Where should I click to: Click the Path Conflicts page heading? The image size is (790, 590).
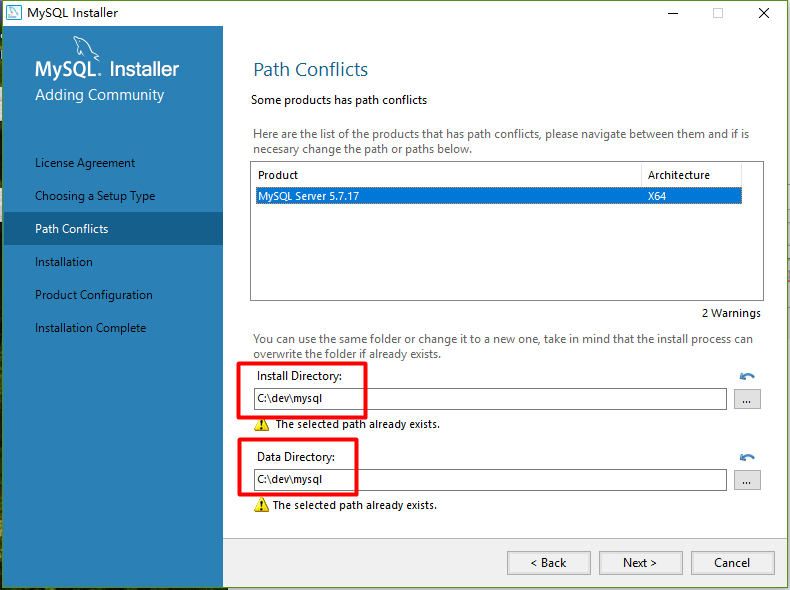tap(310, 70)
